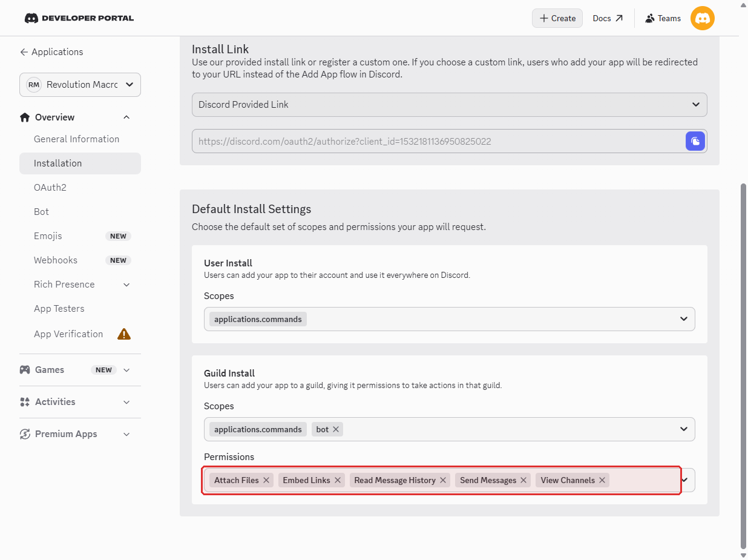
Task: Click the applications.commands tag under Guild Install
Action: [x=258, y=429]
